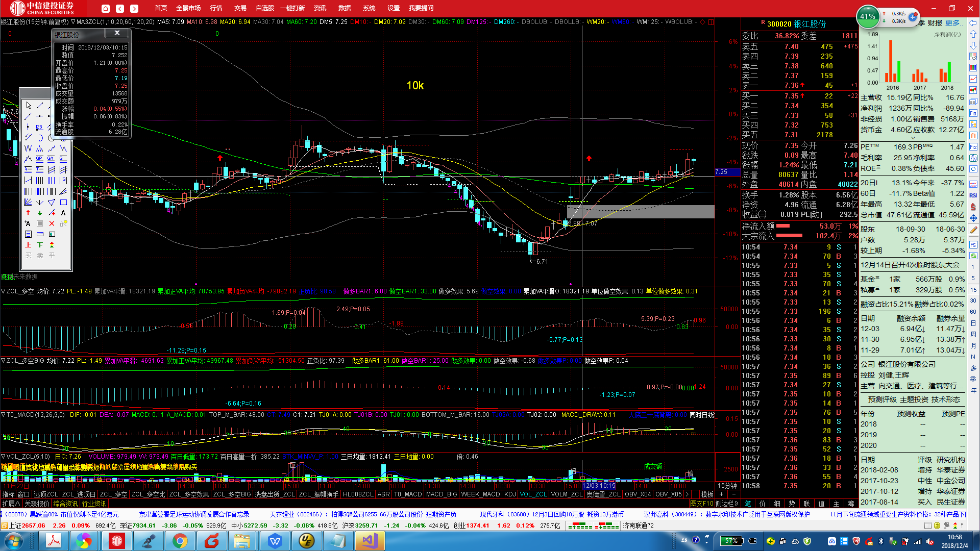This screenshot has width=980, height=551.
Task: Open the candlestick chart icon in sidebar
Action: coord(973,90)
